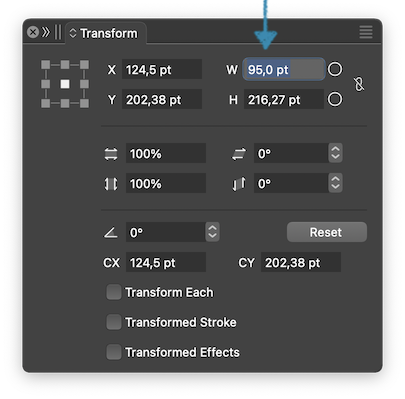Select middle-right reference point
The height and width of the screenshot is (399, 405).
point(84,84)
